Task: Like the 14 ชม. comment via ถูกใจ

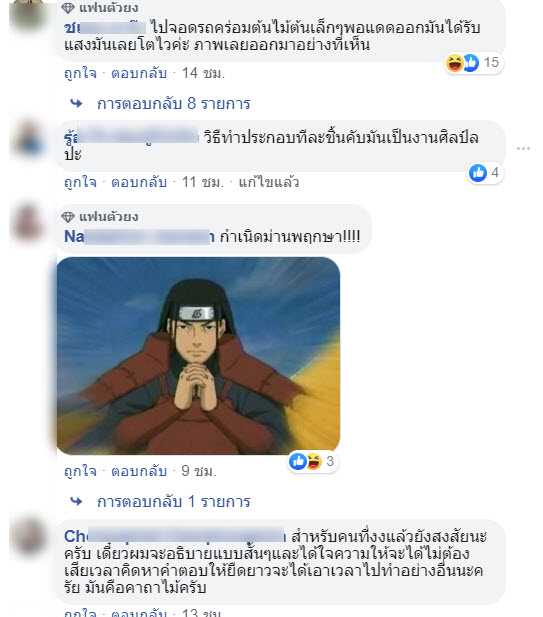Action: (80, 73)
